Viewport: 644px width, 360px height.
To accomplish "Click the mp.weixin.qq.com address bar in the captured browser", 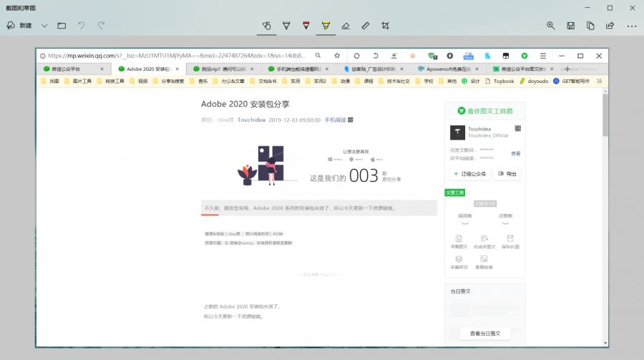I will (177, 56).
